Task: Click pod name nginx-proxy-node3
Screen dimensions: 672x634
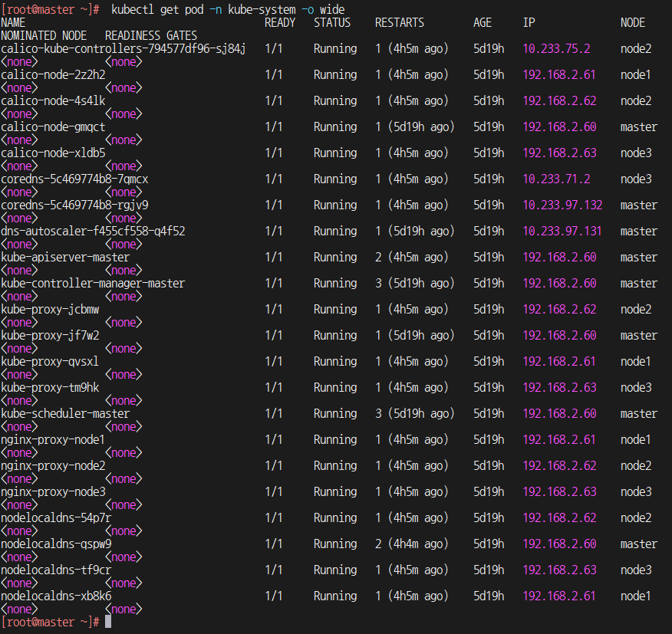Action: (53, 492)
